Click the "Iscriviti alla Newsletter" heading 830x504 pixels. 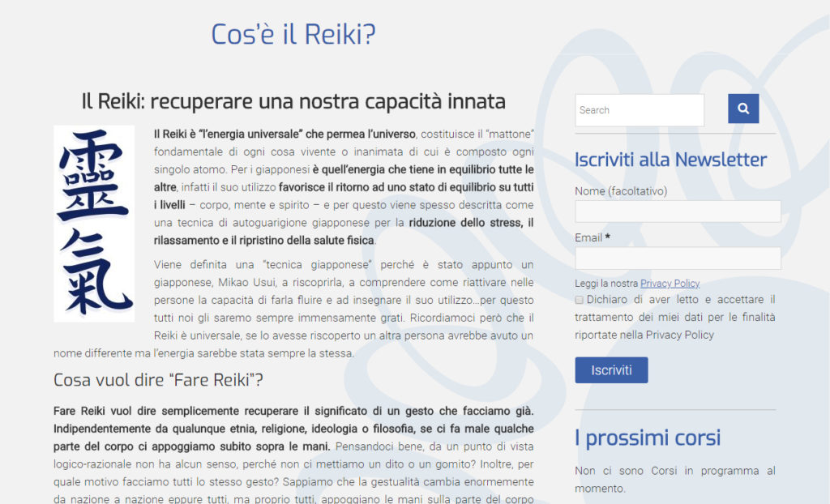pos(670,160)
